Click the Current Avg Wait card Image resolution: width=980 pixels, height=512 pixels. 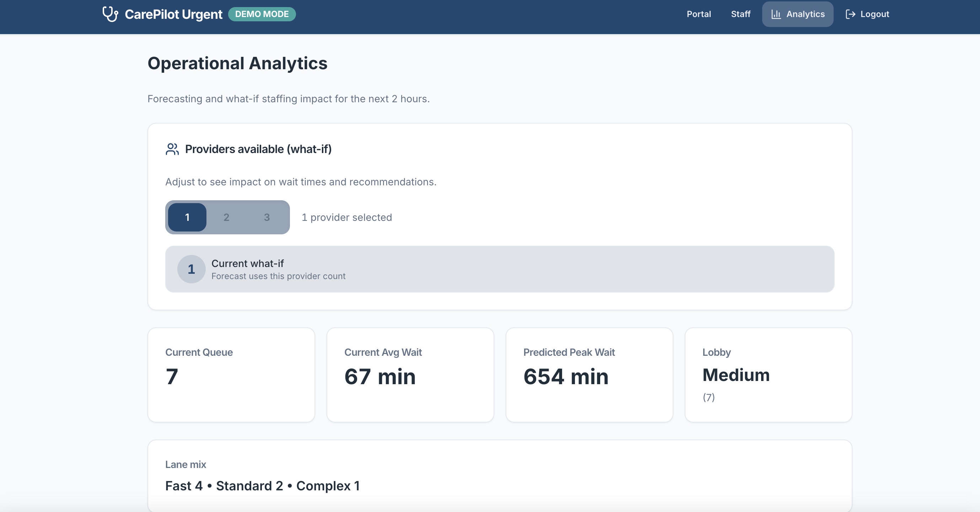410,374
